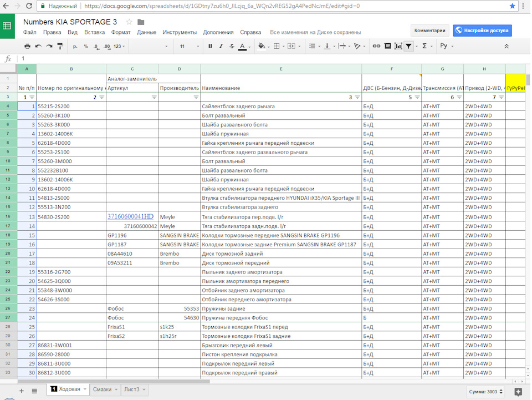Move the document using folder icon

[141, 22]
